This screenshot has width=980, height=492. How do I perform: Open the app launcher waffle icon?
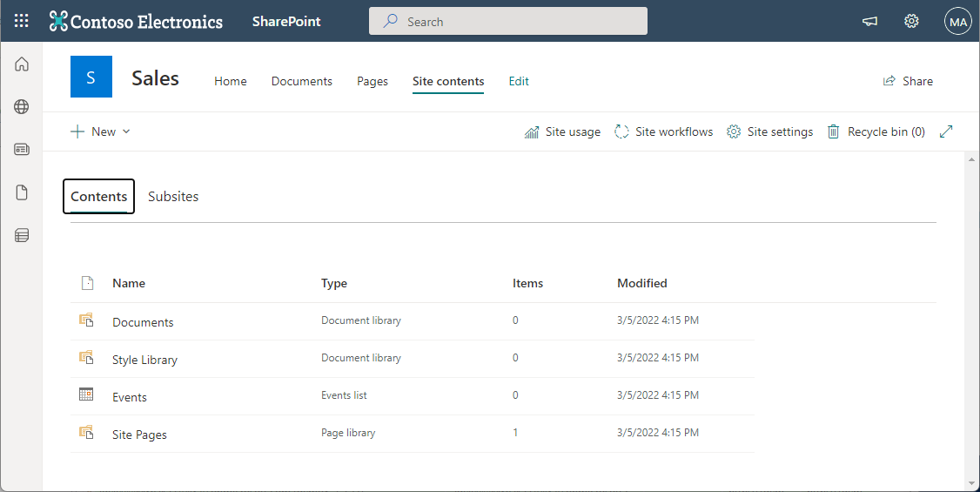click(x=22, y=22)
